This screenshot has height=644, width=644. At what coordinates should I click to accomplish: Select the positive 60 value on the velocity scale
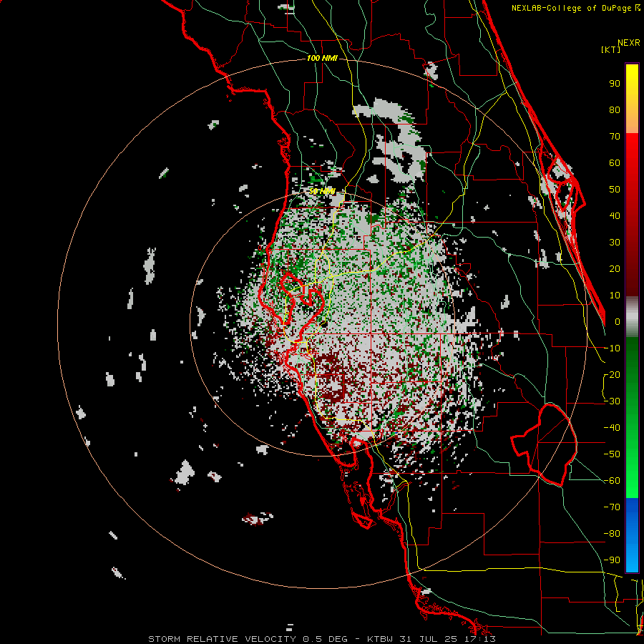(x=615, y=162)
